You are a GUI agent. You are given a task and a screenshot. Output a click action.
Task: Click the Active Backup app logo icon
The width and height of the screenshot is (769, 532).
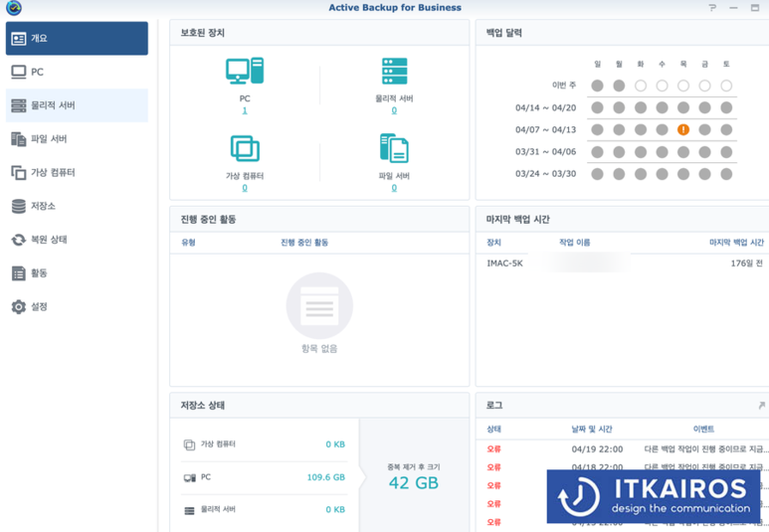coord(14,8)
